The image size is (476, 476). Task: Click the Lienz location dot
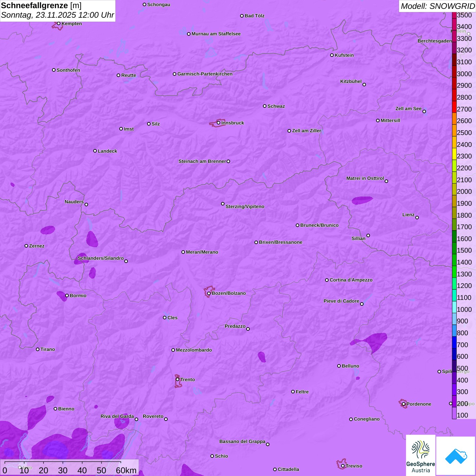click(x=417, y=218)
